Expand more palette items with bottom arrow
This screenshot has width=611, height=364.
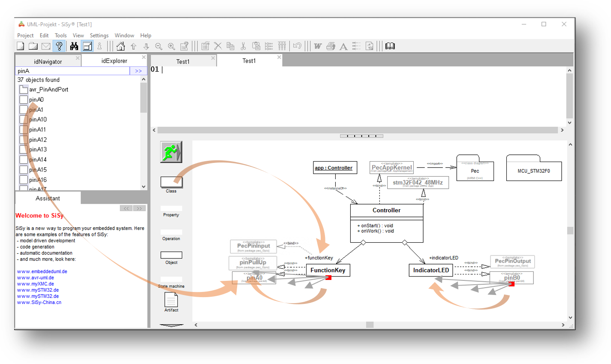[x=171, y=325]
